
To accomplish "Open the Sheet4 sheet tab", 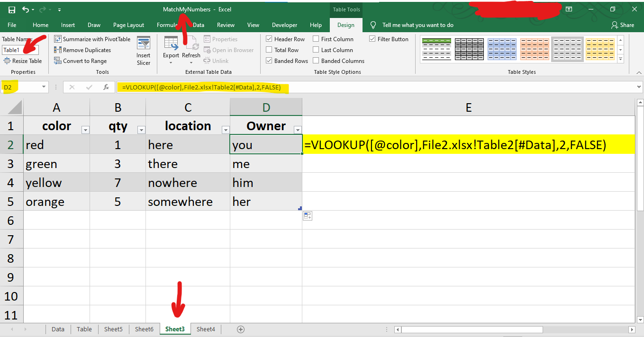I will pos(206,329).
